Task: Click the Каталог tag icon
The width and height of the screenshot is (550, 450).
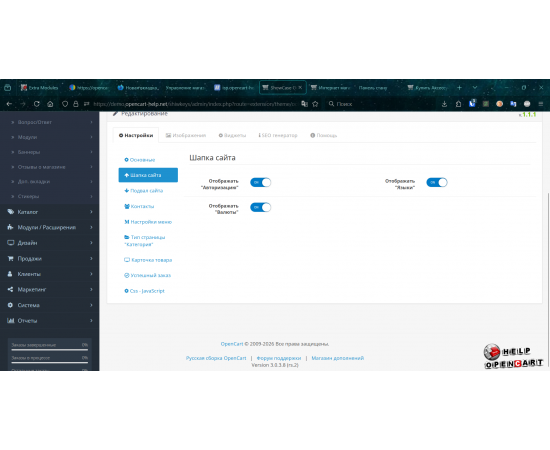Action: pos(11,211)
